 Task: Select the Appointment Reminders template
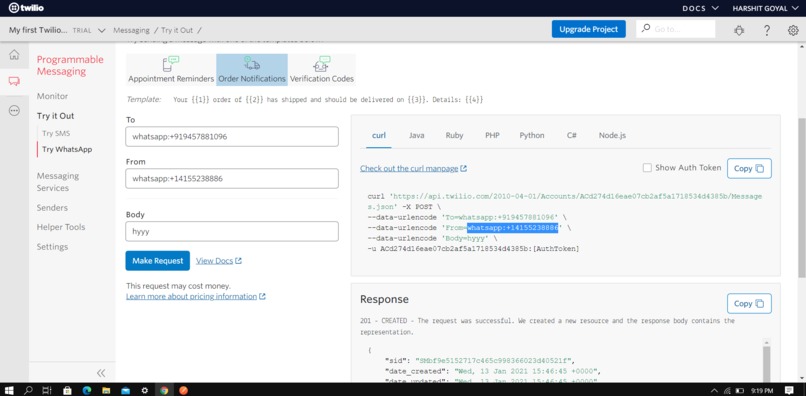coord(171,70)
